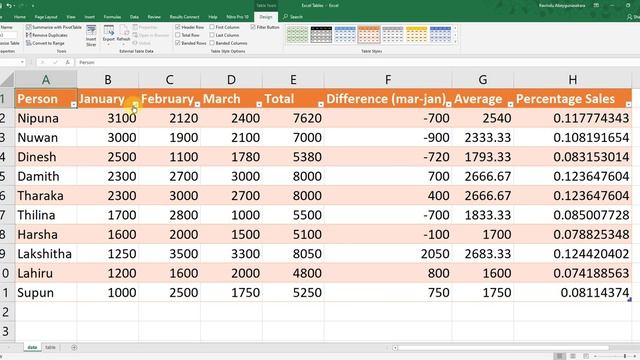This screenshot has height=360, width=640.
Task: Apply the light green table style
Action: pyautogui.click(x=297, y=35)
